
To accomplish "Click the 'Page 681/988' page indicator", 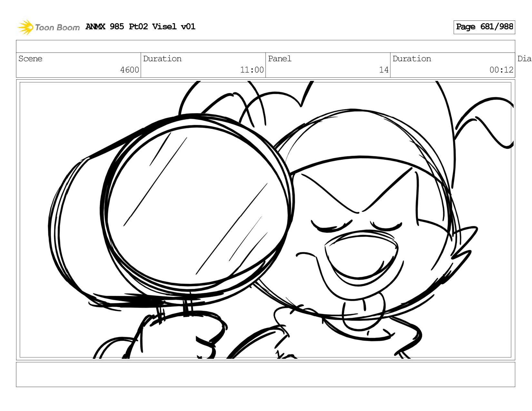I will (484, 27).
